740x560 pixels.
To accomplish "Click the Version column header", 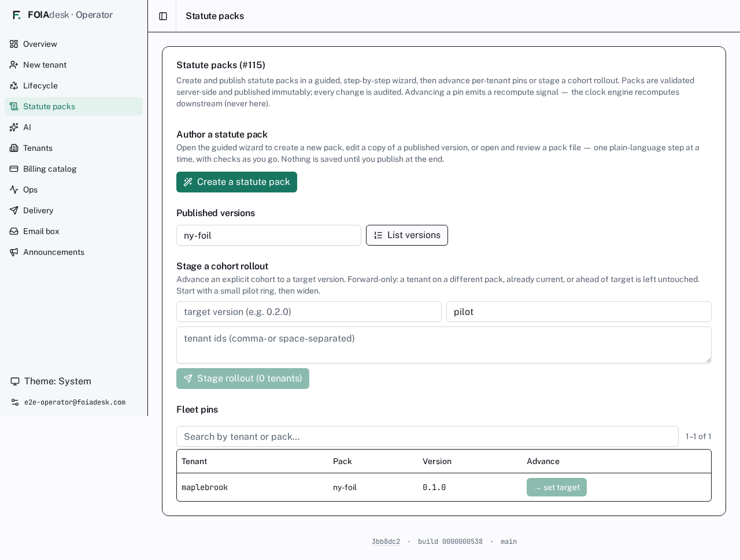I will click(437, 461).
